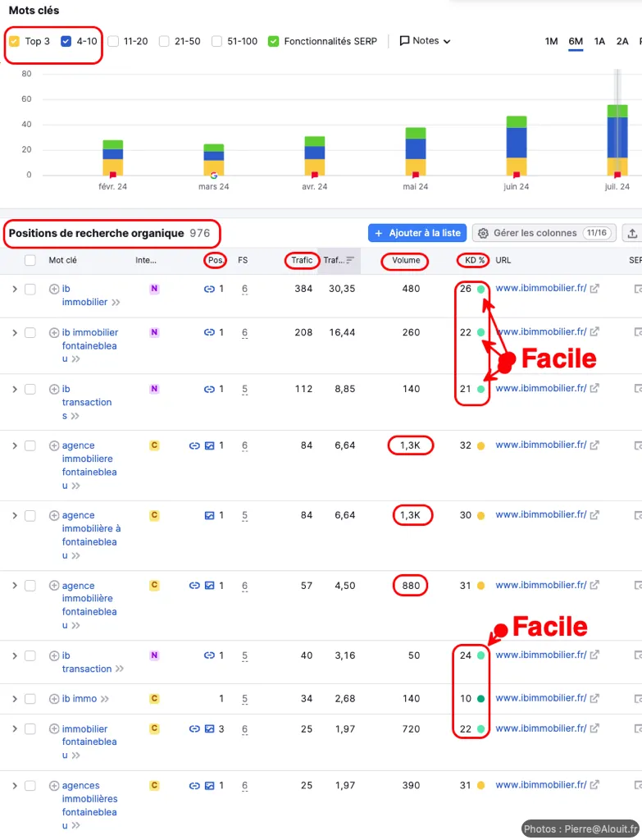This screenshot has width=642, height=840.
Task: Toggle the Fonctionnalités SERP checkbox
Action: 274,41
